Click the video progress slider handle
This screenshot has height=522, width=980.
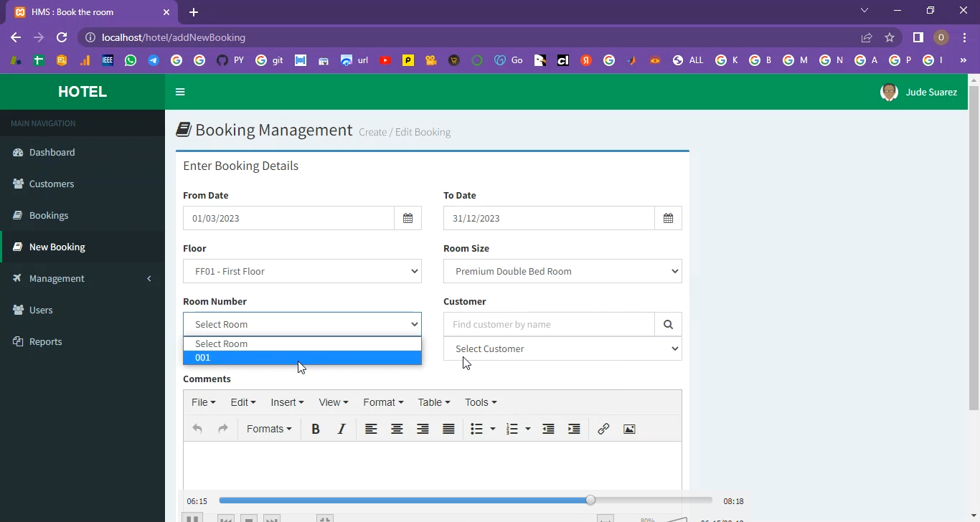coord(590,500)
